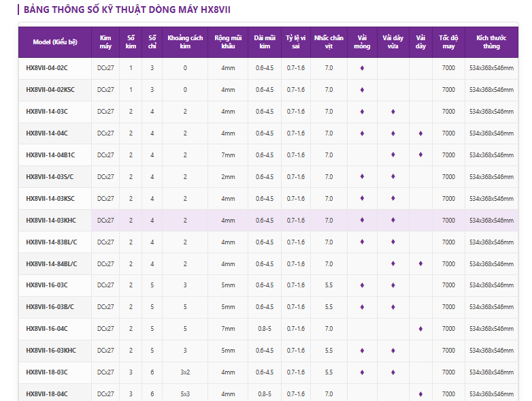Select model name HX8VII-14-03C

pyautogui.click(x=47, y=112)
